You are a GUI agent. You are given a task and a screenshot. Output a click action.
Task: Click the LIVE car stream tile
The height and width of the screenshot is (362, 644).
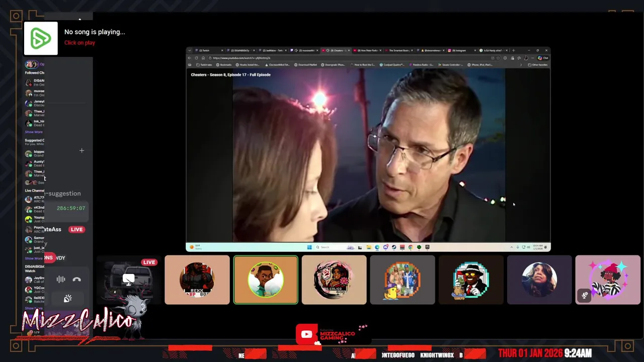click(x=129, y=280)
